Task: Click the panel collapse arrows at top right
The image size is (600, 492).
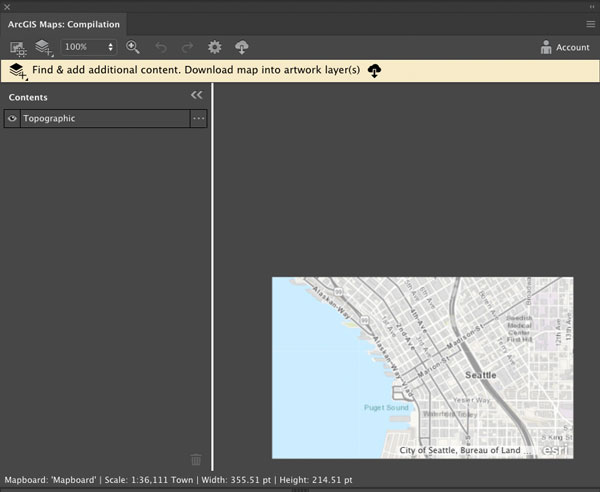Action: pyautogui.click(x=592, y=7)
